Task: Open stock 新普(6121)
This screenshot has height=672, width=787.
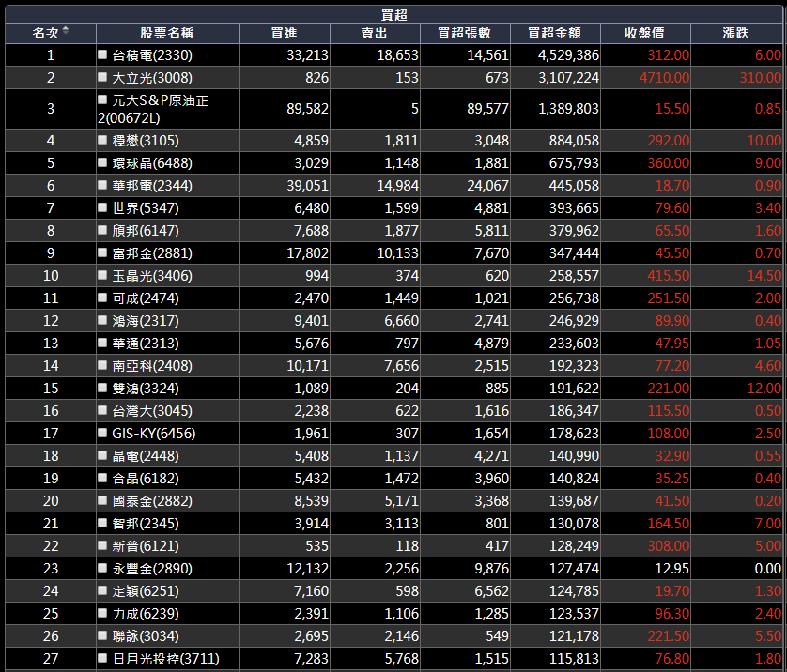Action: 146,546
